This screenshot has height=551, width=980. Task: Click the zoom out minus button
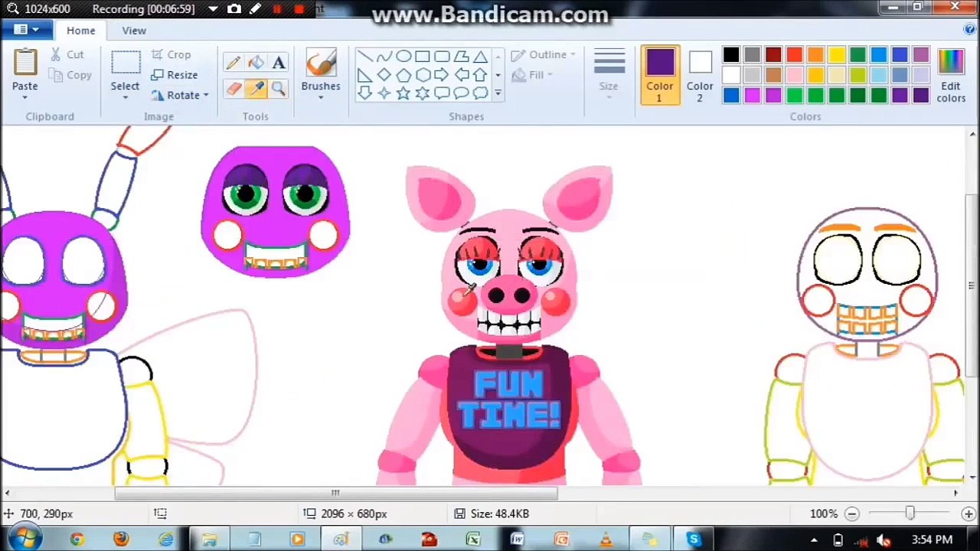pos(852,514)
